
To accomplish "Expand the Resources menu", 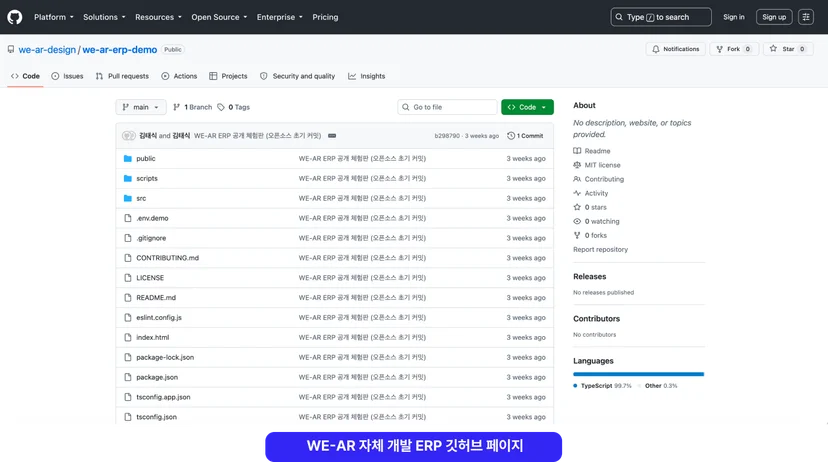I will coord(158,17).
